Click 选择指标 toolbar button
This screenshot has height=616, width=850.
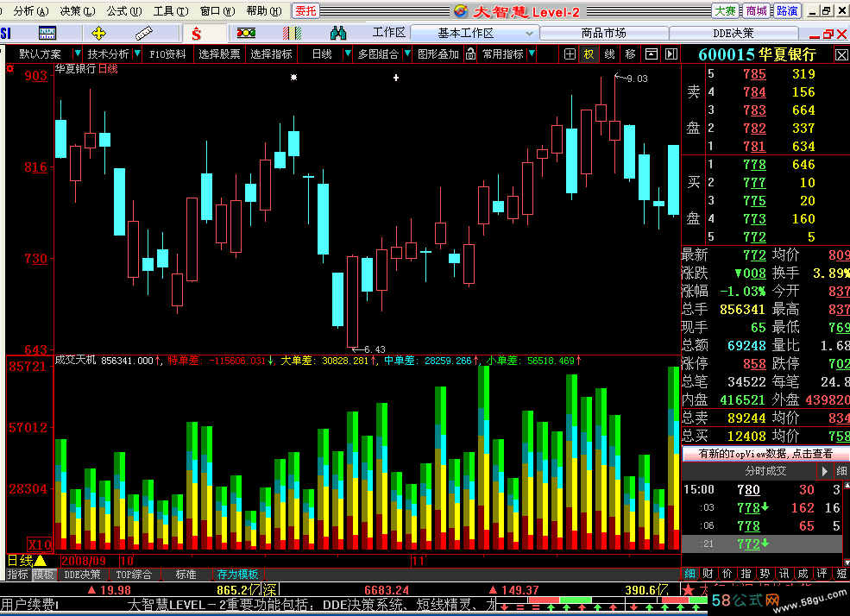271,53
